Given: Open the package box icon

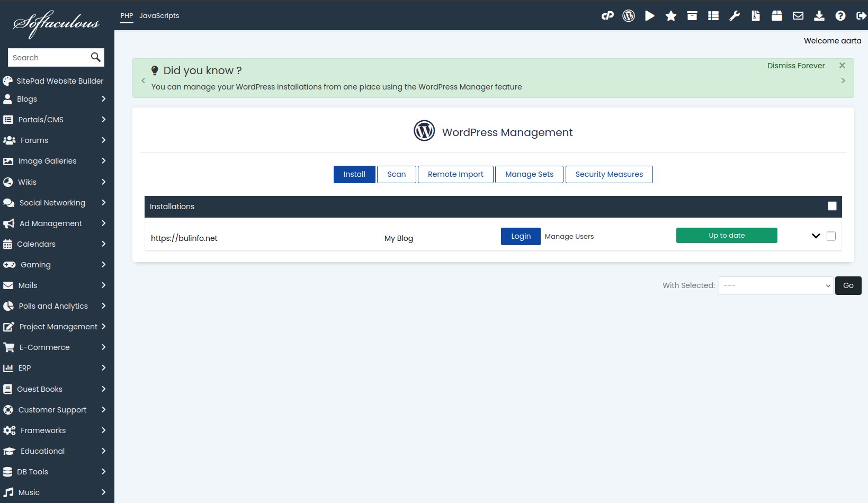Looking at the screenshot, I should 777,16.
